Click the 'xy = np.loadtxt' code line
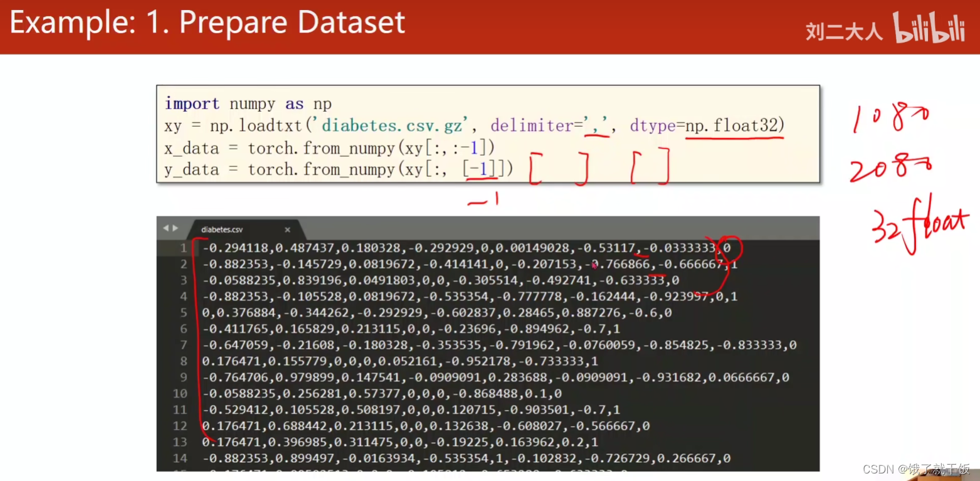 click(x=473, y=126)
